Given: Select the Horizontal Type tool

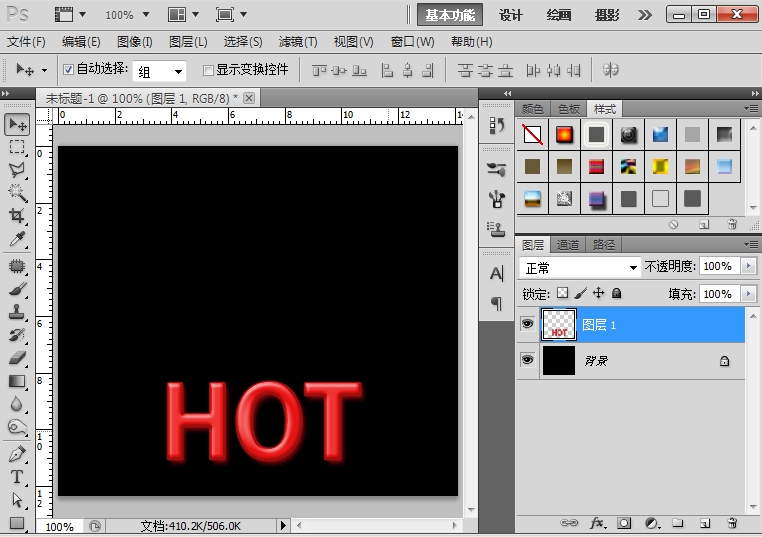Looking at the screenshot, I should coord(17,477).
